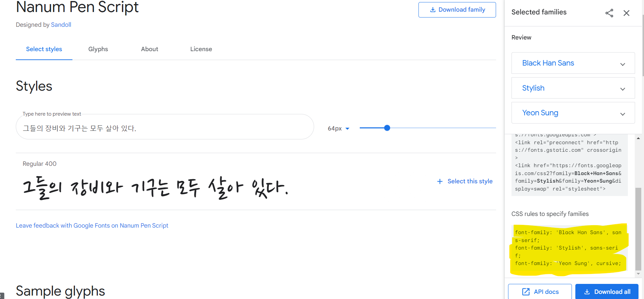Viewport: 644px width, 299px height.
Task: Click the Stylish family name
Action: tap(533, 88)
